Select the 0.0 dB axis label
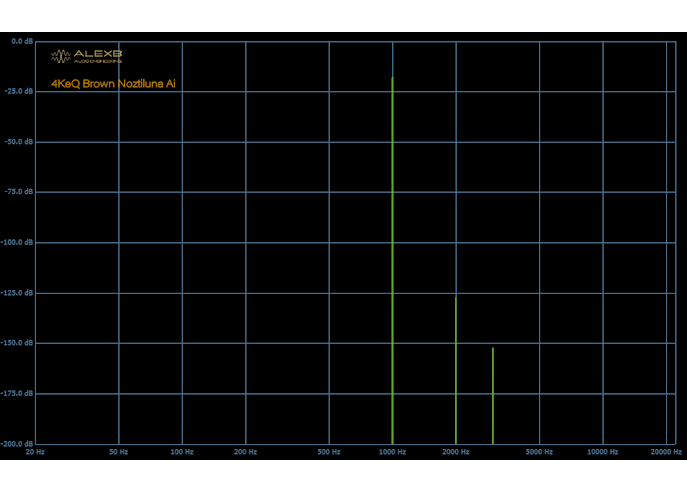 [x=22, y=42]
